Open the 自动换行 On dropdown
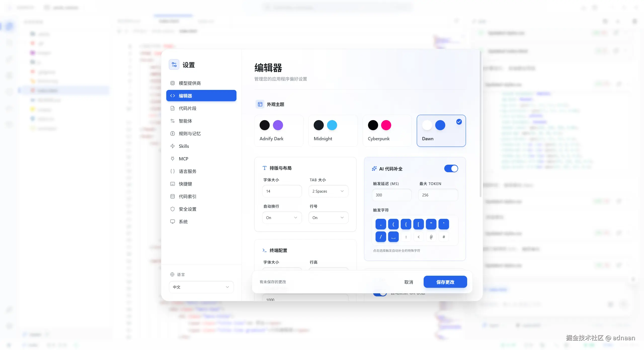This screenshot has width=644, height=350. point(282,218)
